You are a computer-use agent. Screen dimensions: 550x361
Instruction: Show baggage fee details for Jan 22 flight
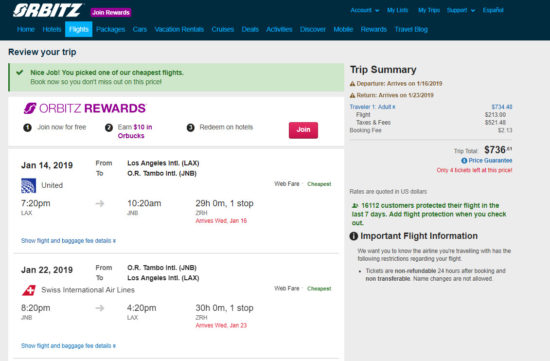click(68, 346)
